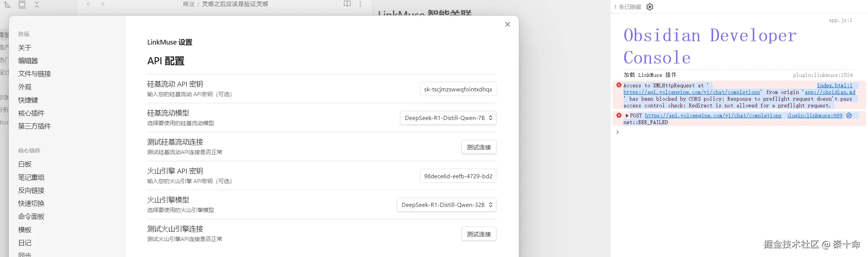Focus the console prompt chevron
The image size is (868, 257).
[618, 132]
